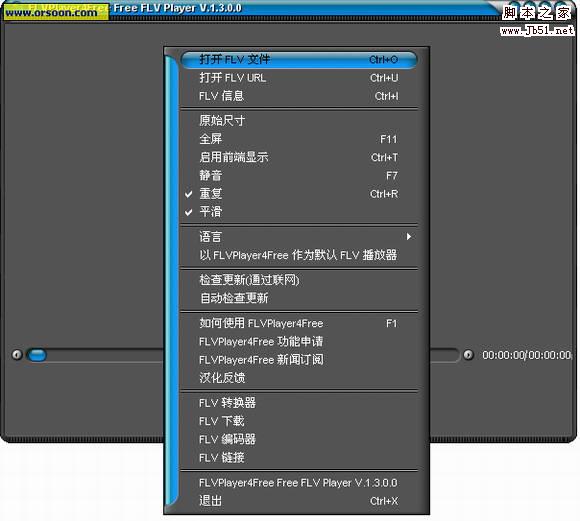The image size is (580, 521).
Task: Switch to 全屏 mode
Action: [299, 139]
